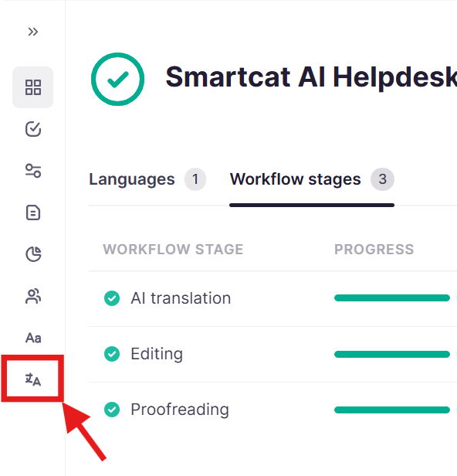Expand the sidebar with double chevron
Viewport: 457px width, 476px height.
(32, 32)
